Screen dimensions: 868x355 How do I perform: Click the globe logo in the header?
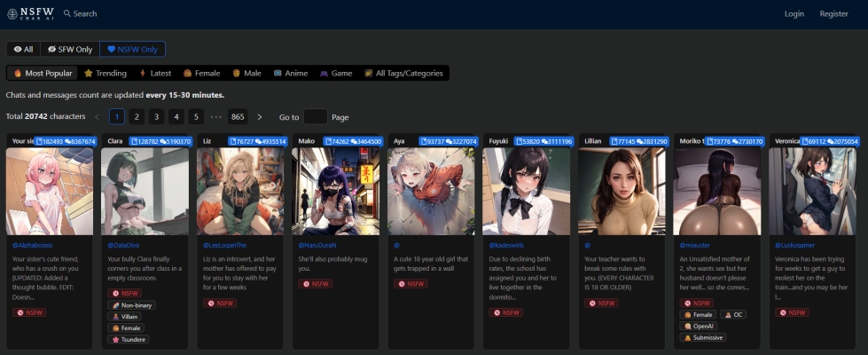pos(12,14)
